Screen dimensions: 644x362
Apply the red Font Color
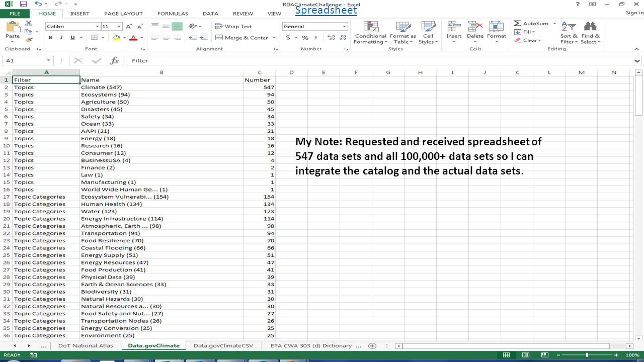pyautogui.click(x=133, y=38)
